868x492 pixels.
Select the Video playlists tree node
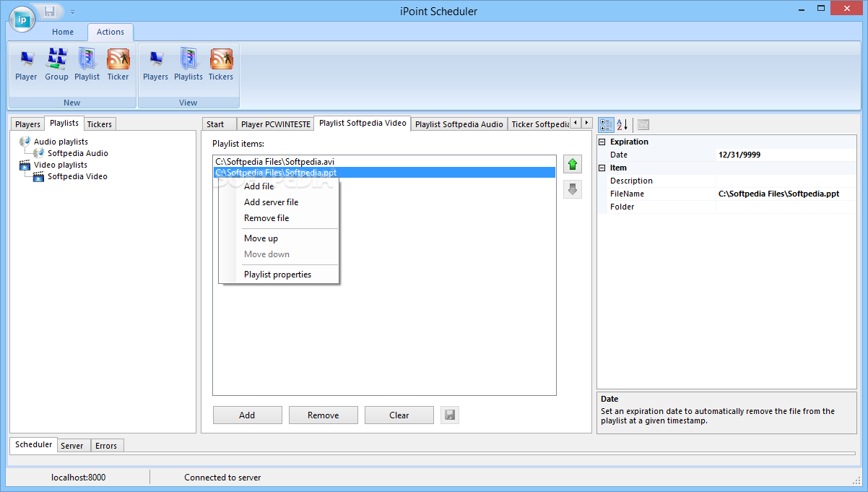coord(61,165)
